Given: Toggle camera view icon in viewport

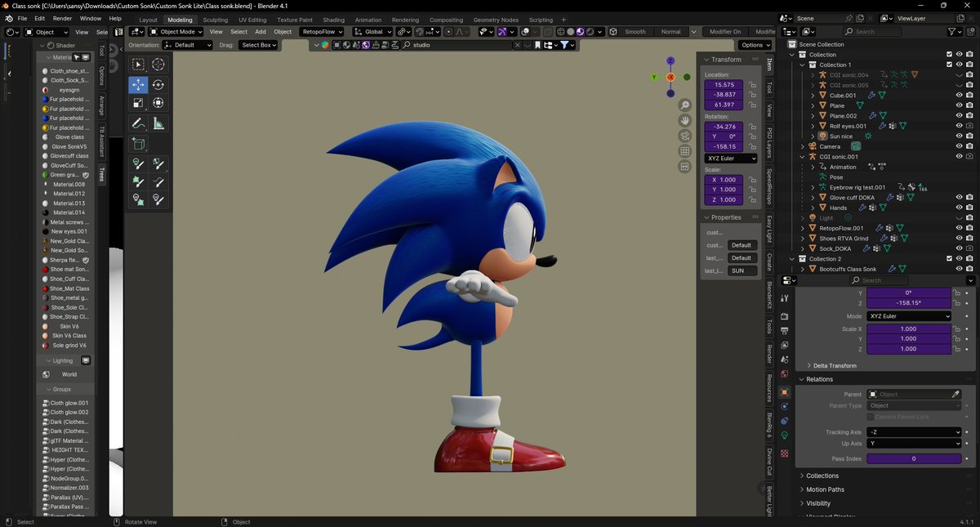Looking at the screenshot, I should pos(684,136).
